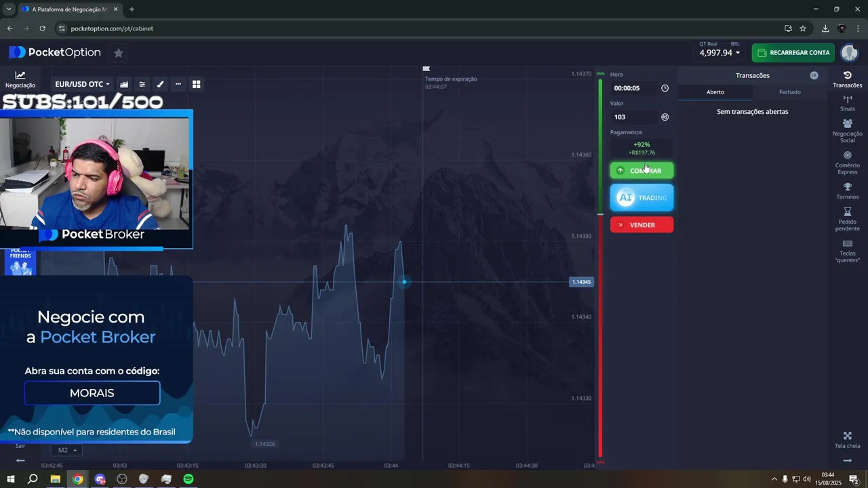Open File Explorer from taskbar

tap(56, 479)
